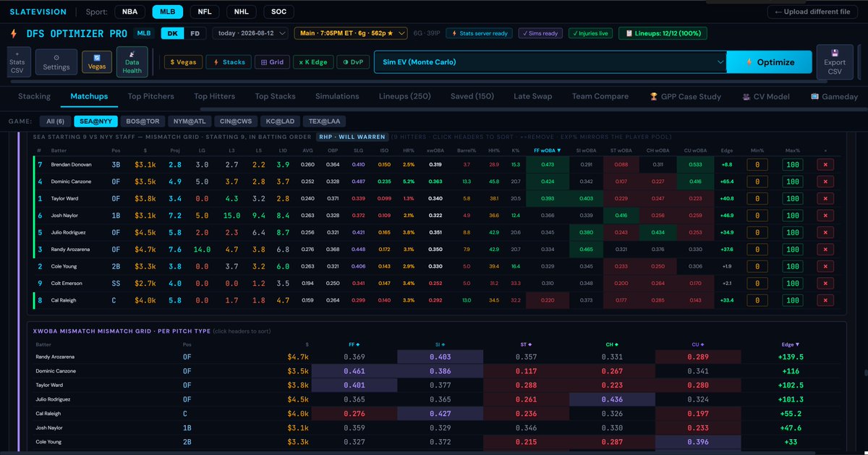Screen dimensions: 868x455
Task: Toggle the K Edge overlay chip
Action: tap(312, 62)
